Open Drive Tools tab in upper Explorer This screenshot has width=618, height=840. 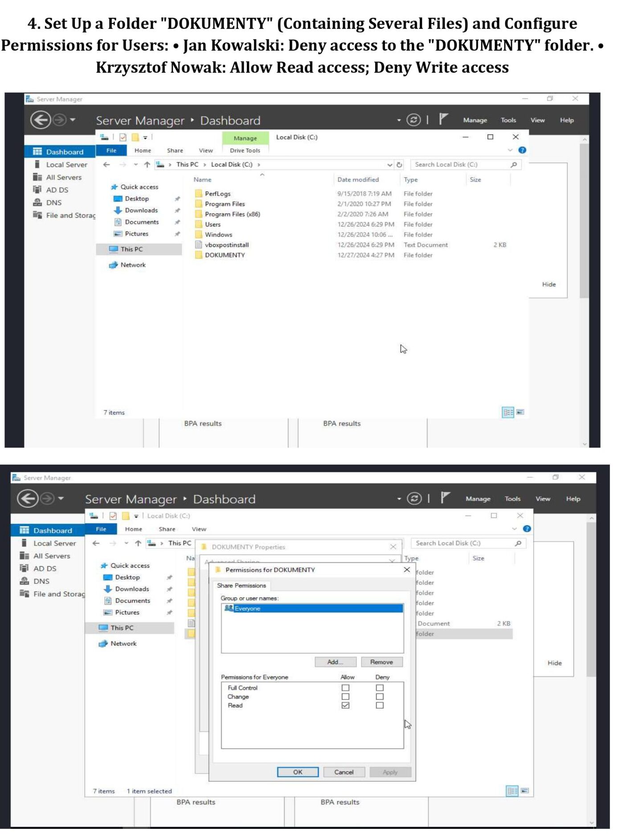[x=245, y=151]
